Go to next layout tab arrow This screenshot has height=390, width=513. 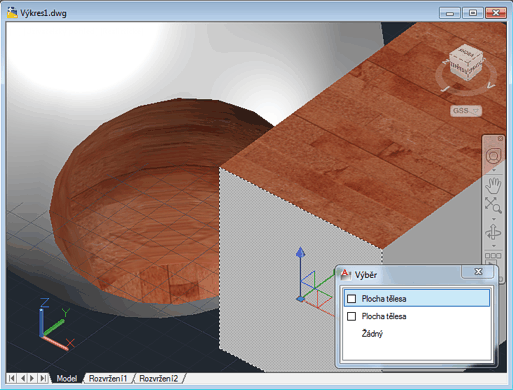coord(32,378)
